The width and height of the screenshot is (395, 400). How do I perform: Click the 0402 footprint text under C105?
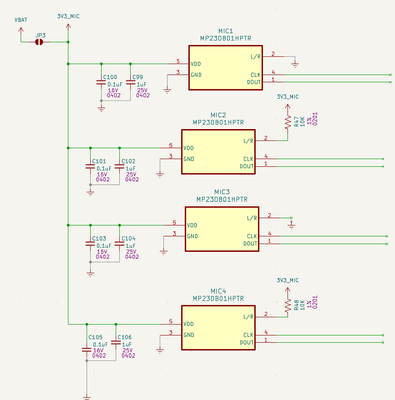click(99, 356)
